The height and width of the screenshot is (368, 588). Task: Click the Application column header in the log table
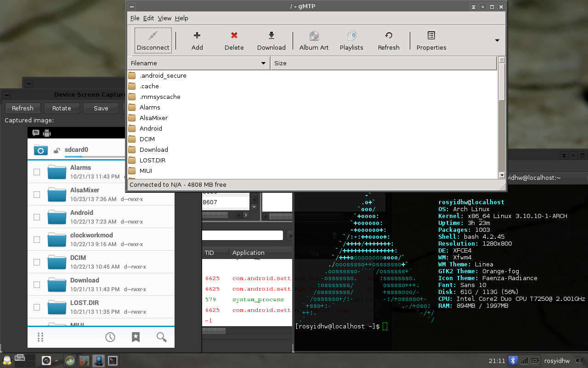[x=261, y=253]
